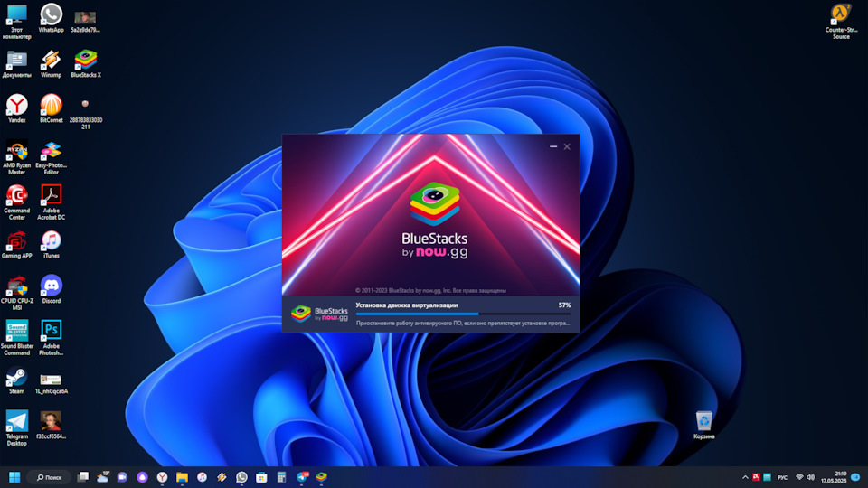
Task: Expand hidden system tray icons
Action: click(x=745, y=477)
